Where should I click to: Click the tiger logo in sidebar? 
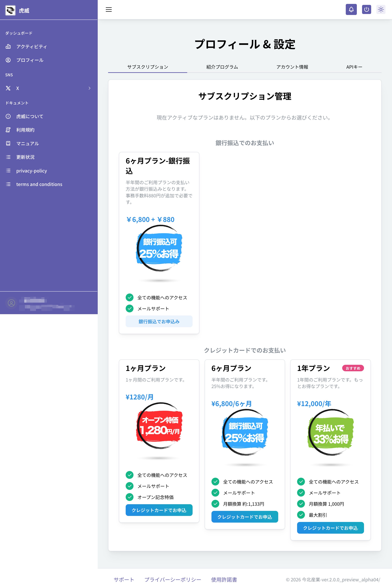[10, 10]
